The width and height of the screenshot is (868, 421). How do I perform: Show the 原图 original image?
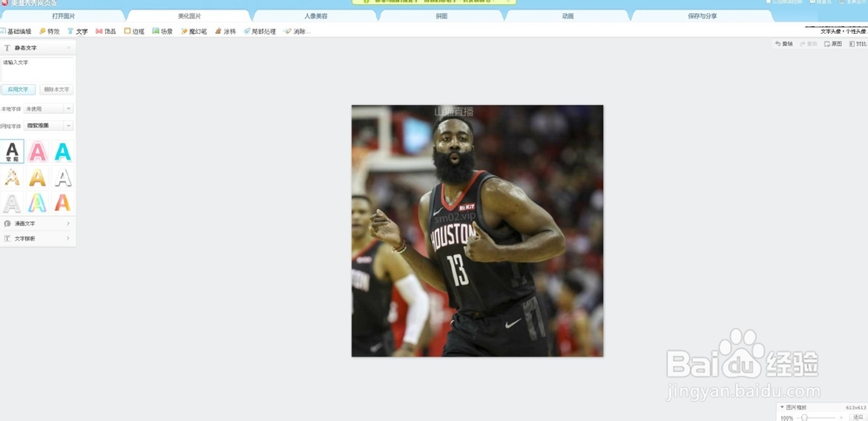click(x=833, y=43)
